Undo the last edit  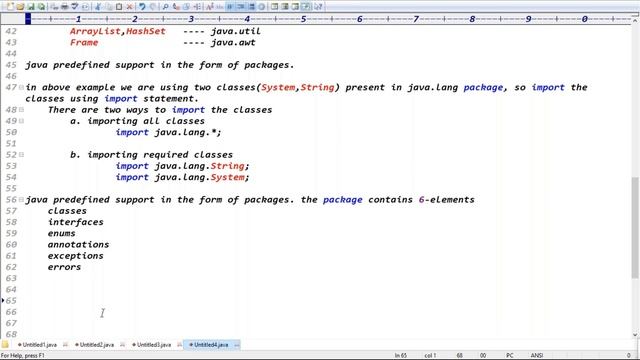pos(142,7)
